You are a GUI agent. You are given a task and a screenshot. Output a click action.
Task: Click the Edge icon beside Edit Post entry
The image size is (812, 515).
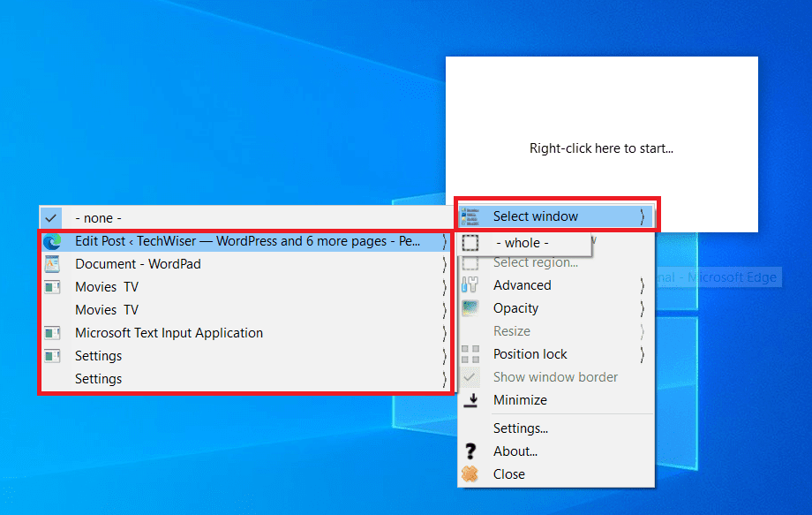(52, 241)
